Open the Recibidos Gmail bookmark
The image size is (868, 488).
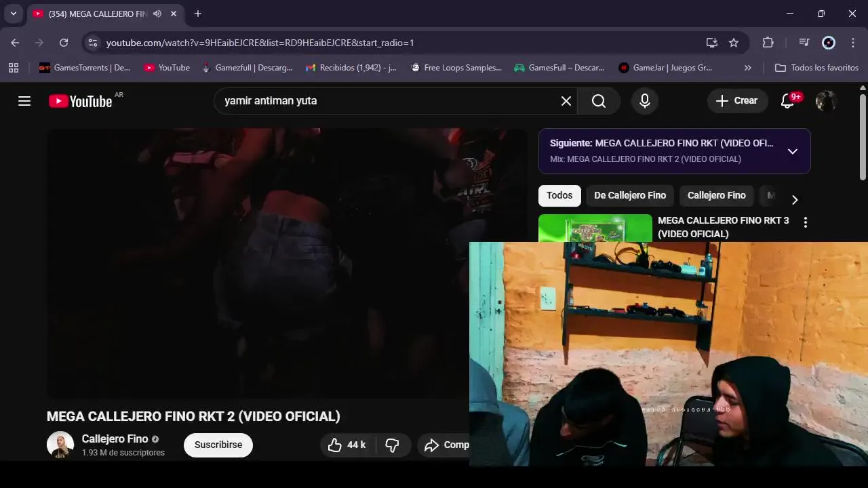pyautogui.click(x=351, y=68)
